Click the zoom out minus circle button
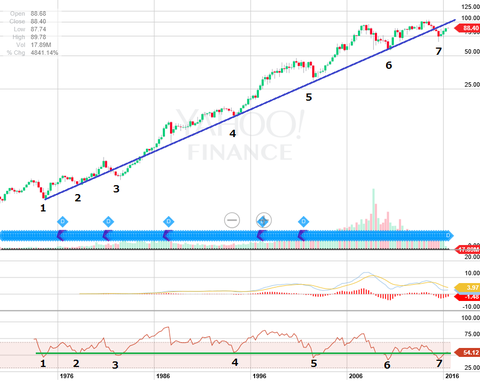 (x=232, y=220)
